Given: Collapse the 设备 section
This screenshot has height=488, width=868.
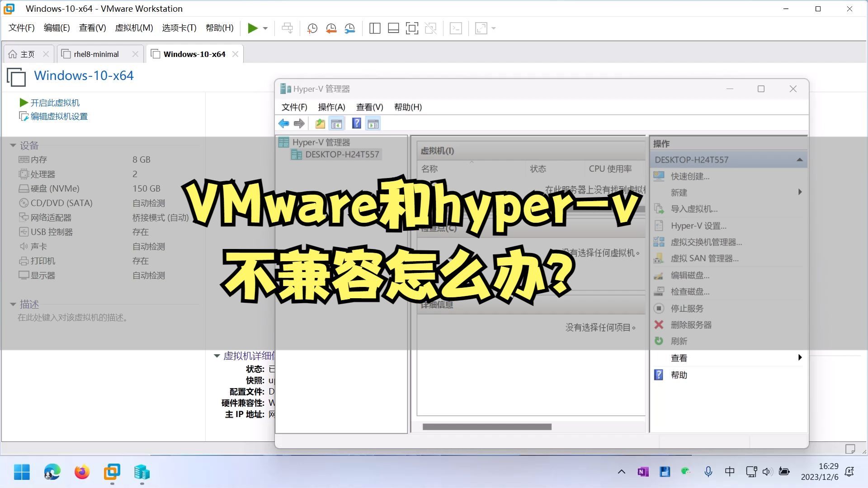Looking at the screenshot, I should click(13, 145).
